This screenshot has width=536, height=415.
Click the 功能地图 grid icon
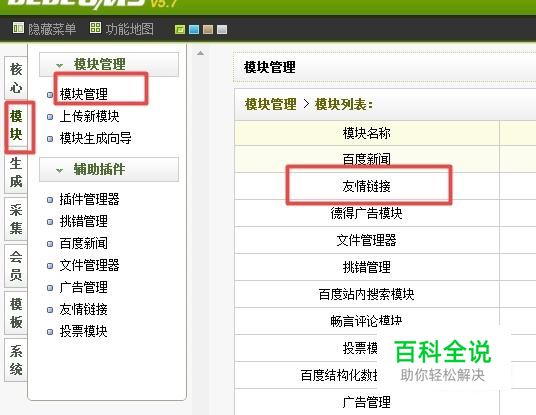(95, 28)
